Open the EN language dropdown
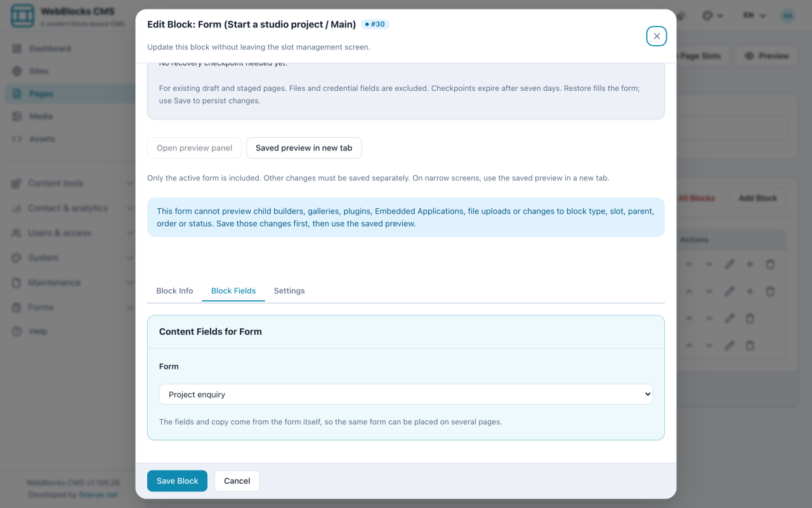Screen dimensions: 812x508 pos(755,16)
